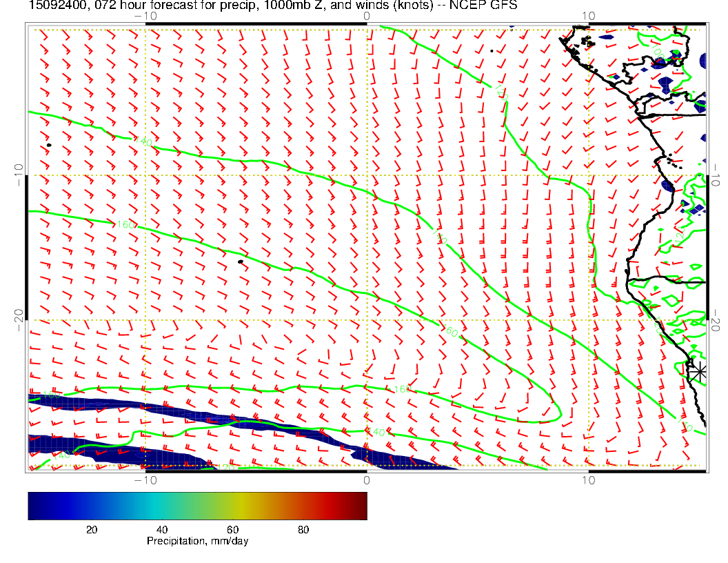Click the 'Precipitation, mm/day' colorbar caption
The height and width of the screenshot is (563, 728).
coord(197,542)
